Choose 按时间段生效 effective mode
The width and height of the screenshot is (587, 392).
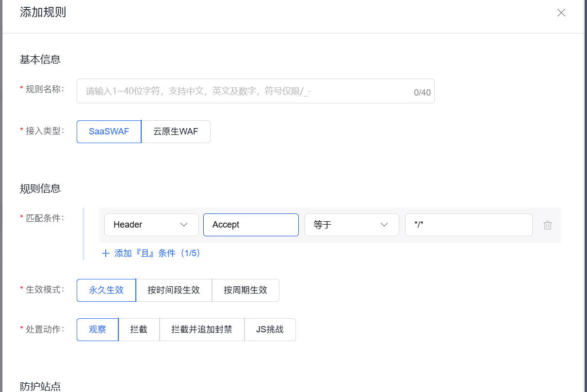tap(174, 290)
